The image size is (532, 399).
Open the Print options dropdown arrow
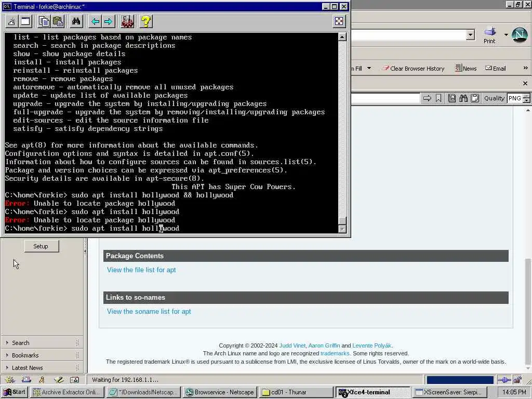[506, 35]
